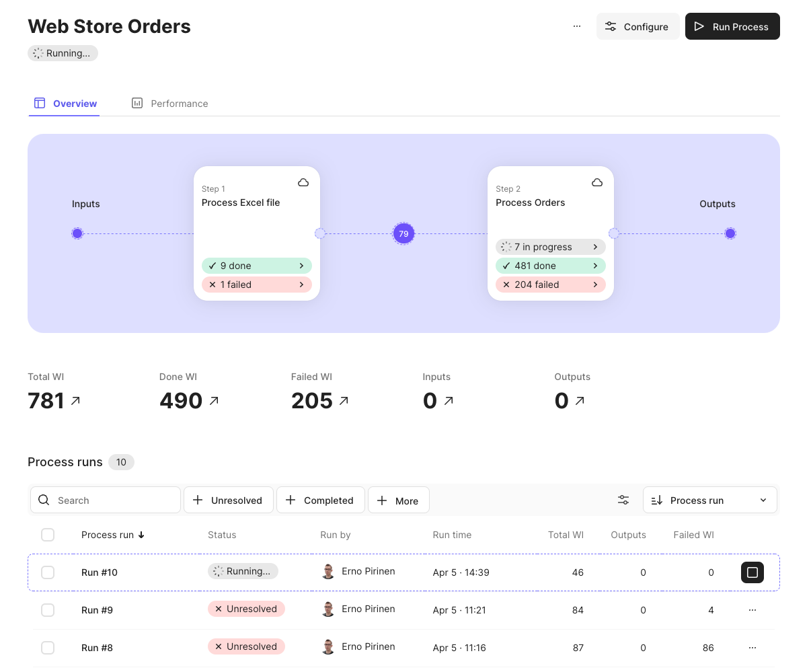Open Total WI arrow link
Image resolution: width=811 pixels, height=672 pixels.
pos(75,400)
